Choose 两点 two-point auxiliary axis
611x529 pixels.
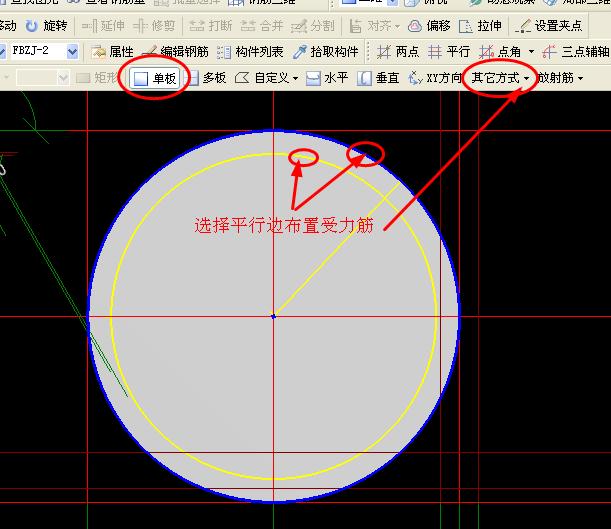[x=398, y=51]
